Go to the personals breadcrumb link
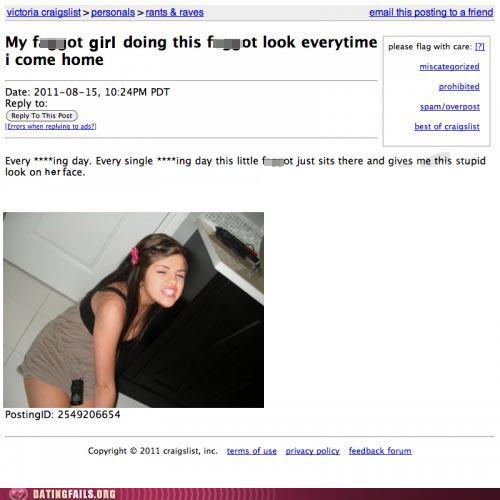500x500 pixels. [113, 12]
